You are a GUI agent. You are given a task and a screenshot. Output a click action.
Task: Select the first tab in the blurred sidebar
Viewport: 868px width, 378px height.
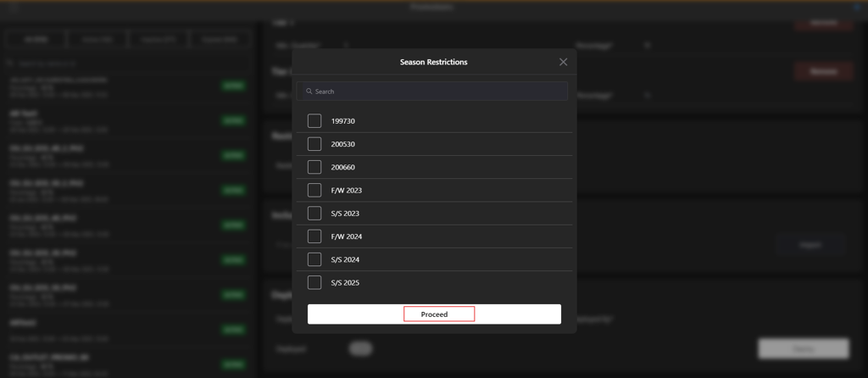36,40
